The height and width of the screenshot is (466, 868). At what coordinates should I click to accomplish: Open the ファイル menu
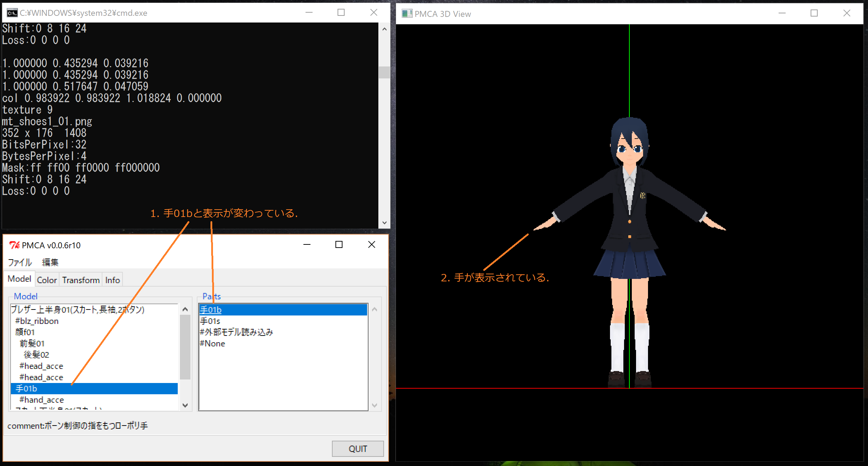pos(20,262)
